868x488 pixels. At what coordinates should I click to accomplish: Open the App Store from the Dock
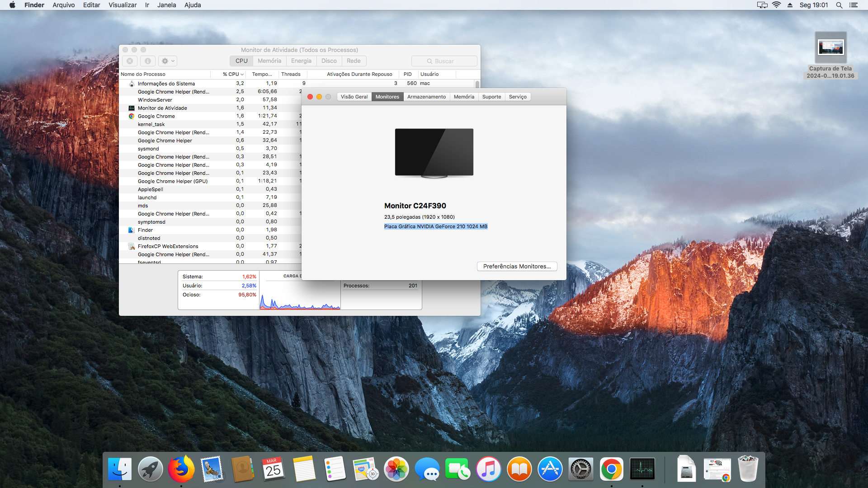[550, 469]
